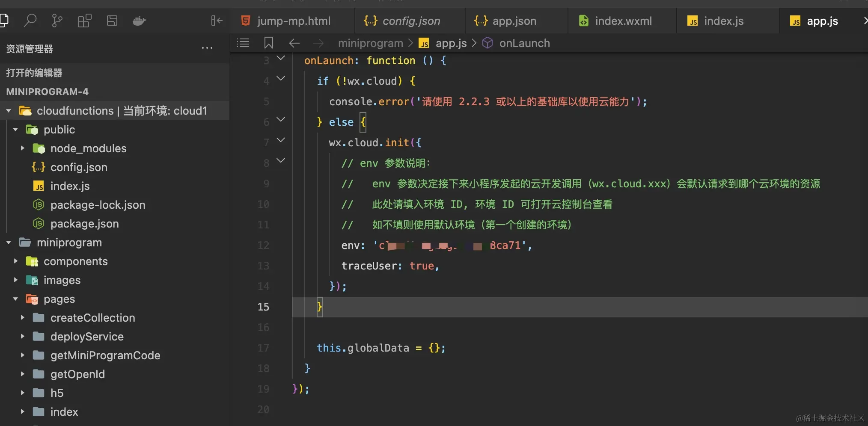Collapse the miniprogram folder
The height and width of the screenshot is (426, 868).
[9, 243]
